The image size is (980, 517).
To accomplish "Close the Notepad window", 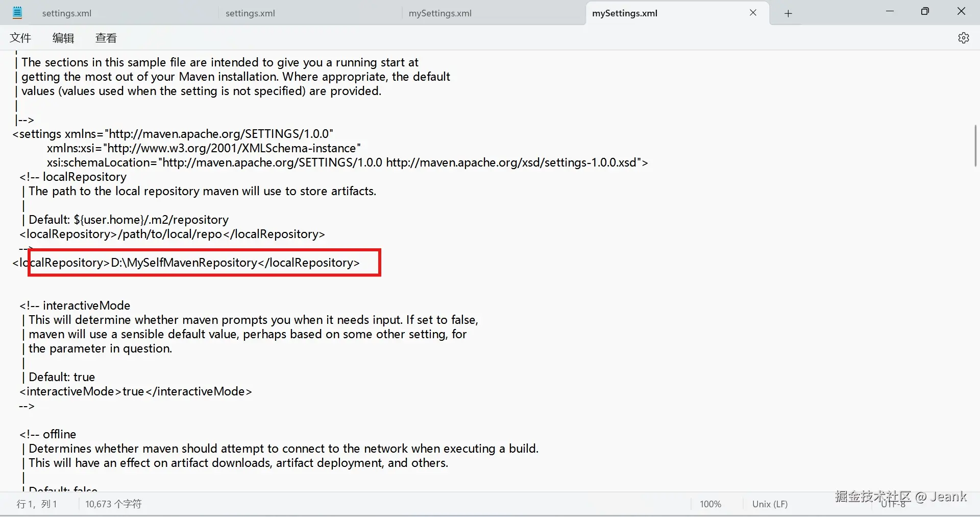I will pos(961,11).
